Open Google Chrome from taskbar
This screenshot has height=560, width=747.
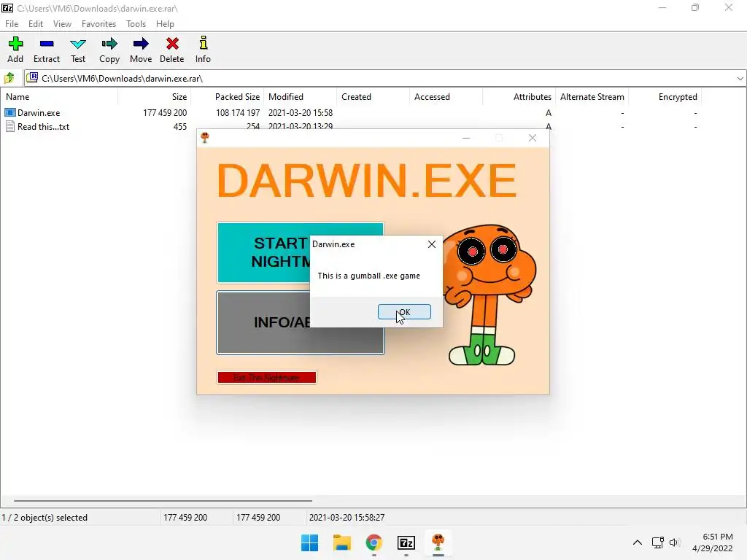tap(374, 542)
